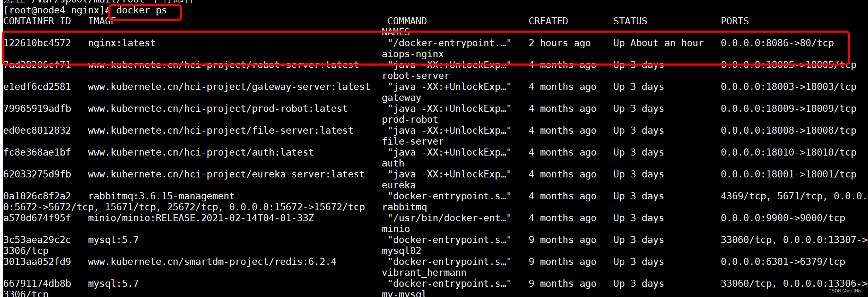Click the rabbitmq:3.6.15-management image name

click(x=161, y=196)
